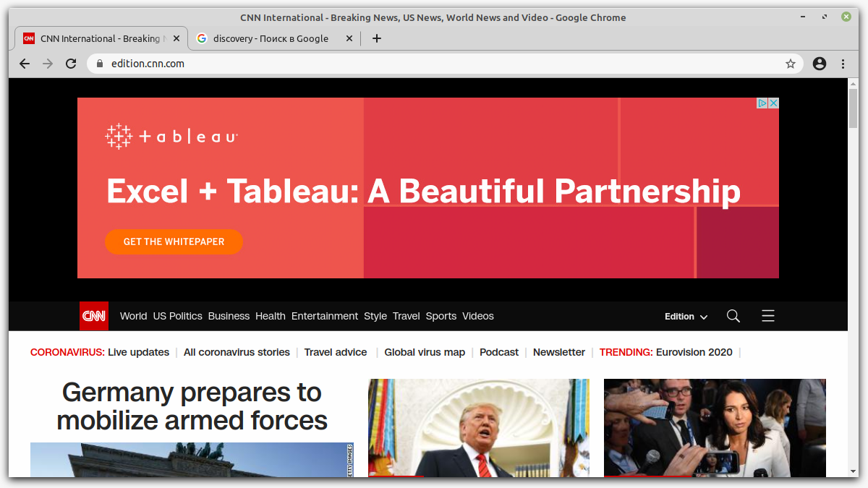The width and height of the screenshot is (868, 488).
Task: Open a new tab with plus button
Action: 376,38
